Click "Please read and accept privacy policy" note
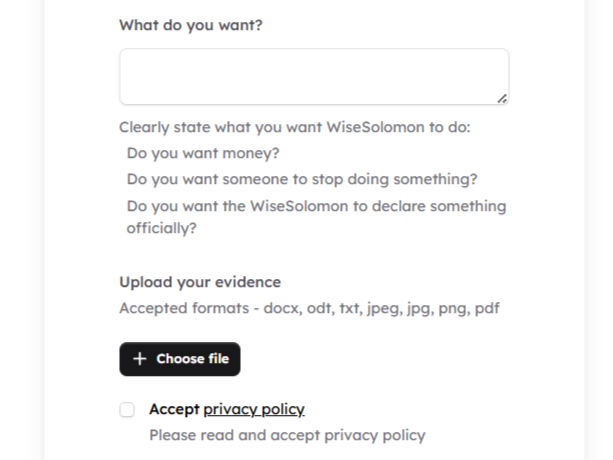The width and height of the screenshot is (613, 460). pos(287,435)
